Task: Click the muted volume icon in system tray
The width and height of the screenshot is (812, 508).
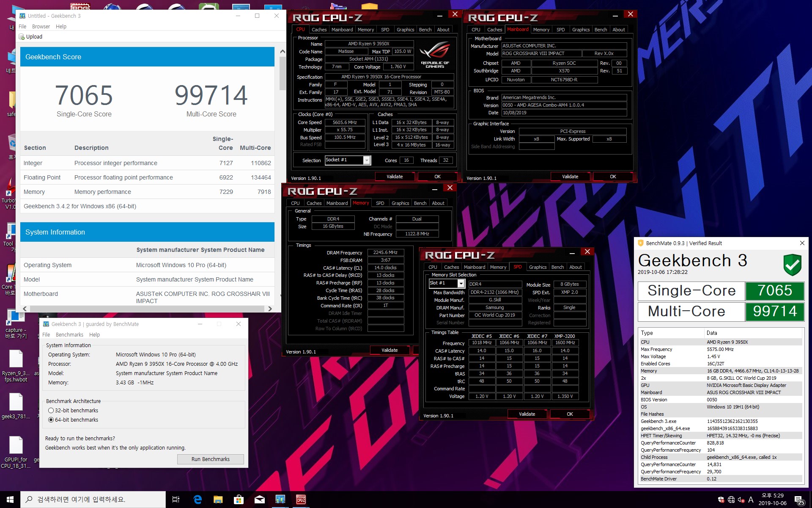Action: coord(741,500)
